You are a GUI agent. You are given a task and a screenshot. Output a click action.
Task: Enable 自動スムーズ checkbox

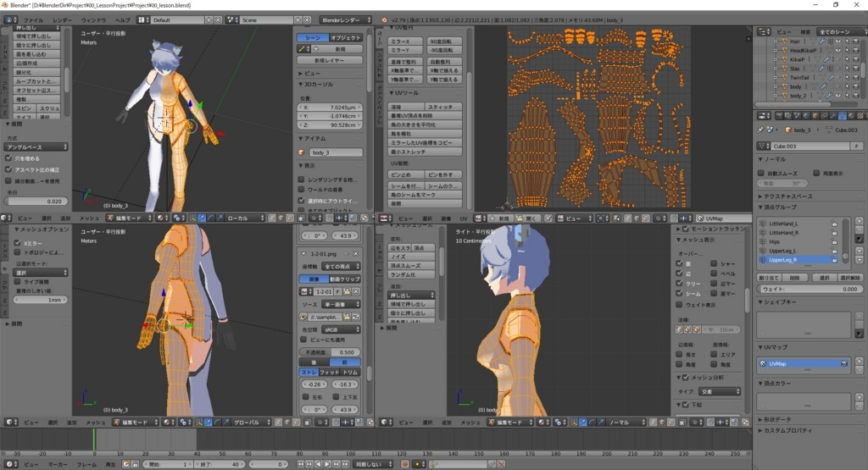[762, 173]
